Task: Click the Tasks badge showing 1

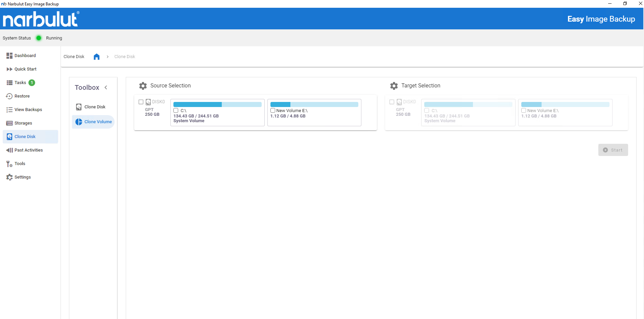Action: click(32, 83)
